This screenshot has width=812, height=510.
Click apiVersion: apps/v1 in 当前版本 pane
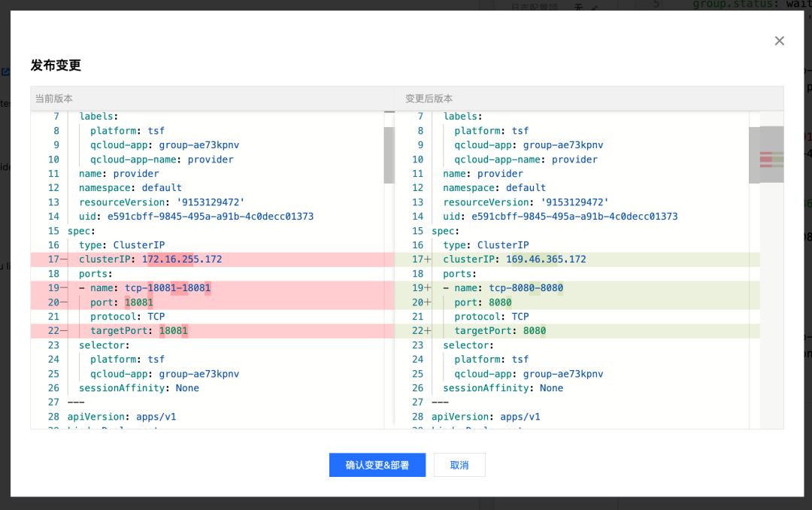[x=122, y=417]
